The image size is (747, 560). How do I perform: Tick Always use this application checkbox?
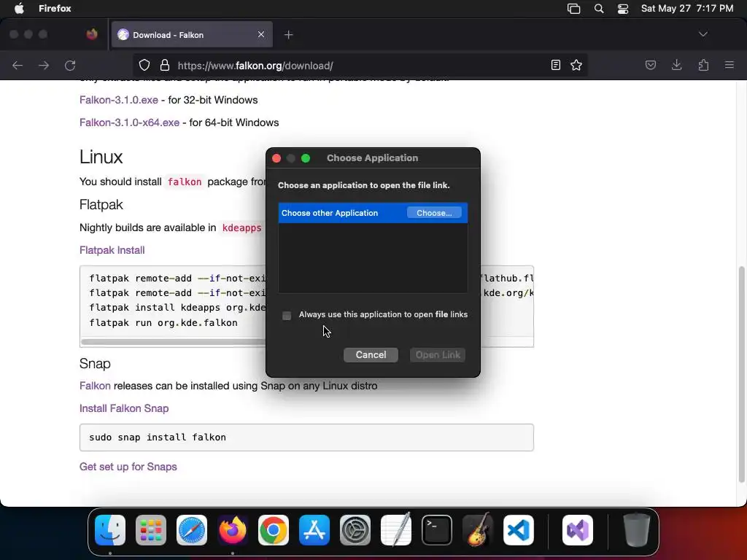coord(287,316)
